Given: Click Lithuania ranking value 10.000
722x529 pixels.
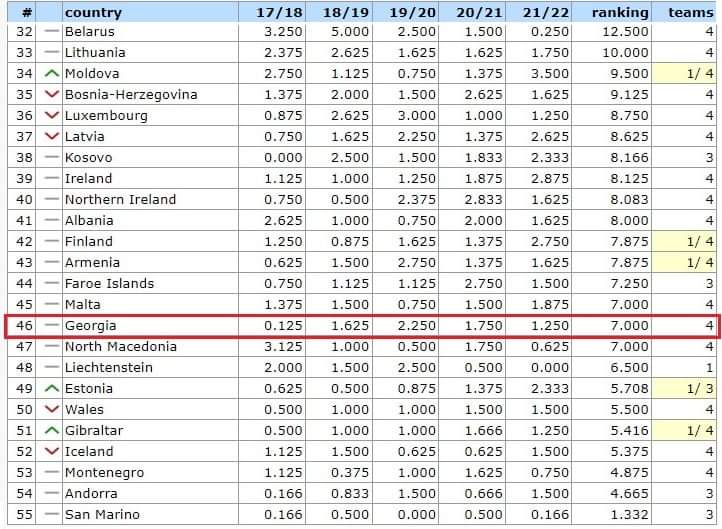Looking at the screenshot, I should click(626, 52).
